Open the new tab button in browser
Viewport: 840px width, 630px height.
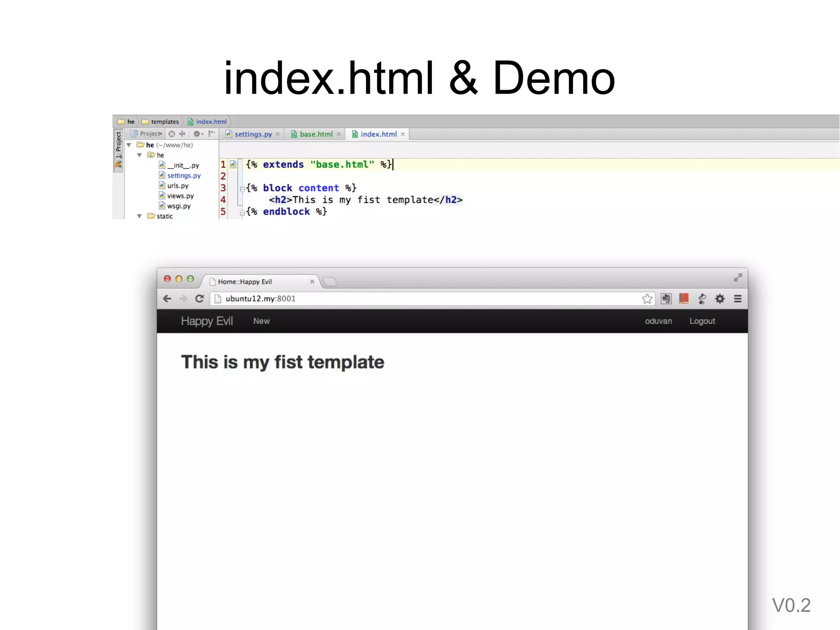(x=330, y=282)
